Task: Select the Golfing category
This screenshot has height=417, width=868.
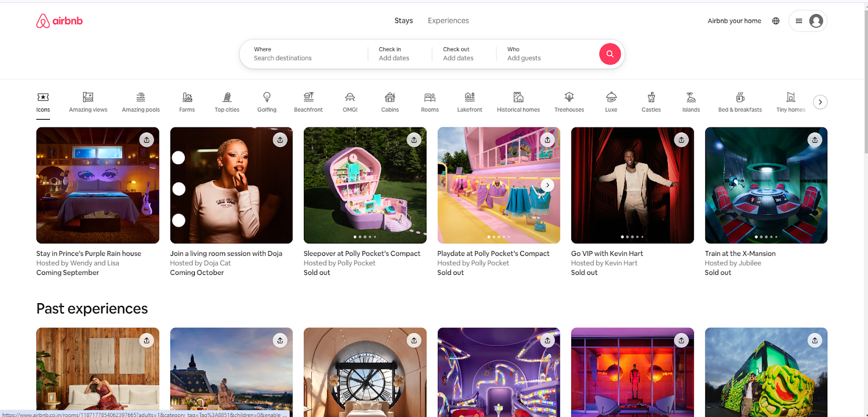Action: pos(266,102)
